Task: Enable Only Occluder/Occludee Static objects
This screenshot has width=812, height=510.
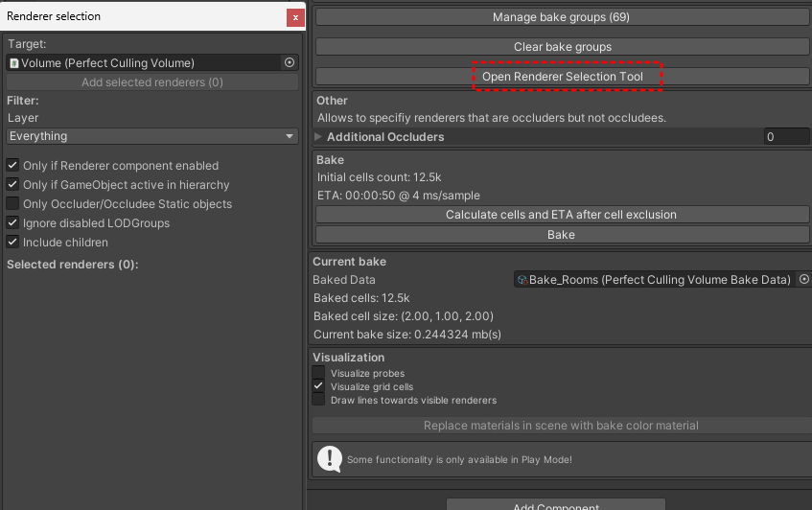Action: [x=13, y=203]
